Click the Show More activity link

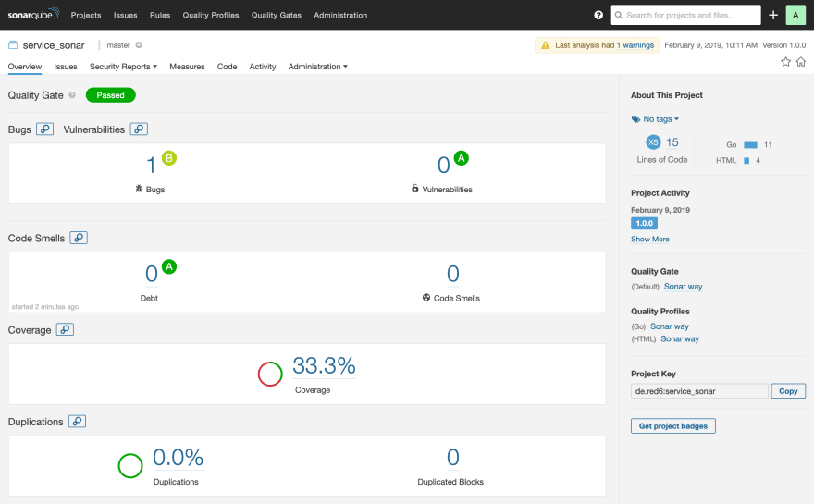650,240
